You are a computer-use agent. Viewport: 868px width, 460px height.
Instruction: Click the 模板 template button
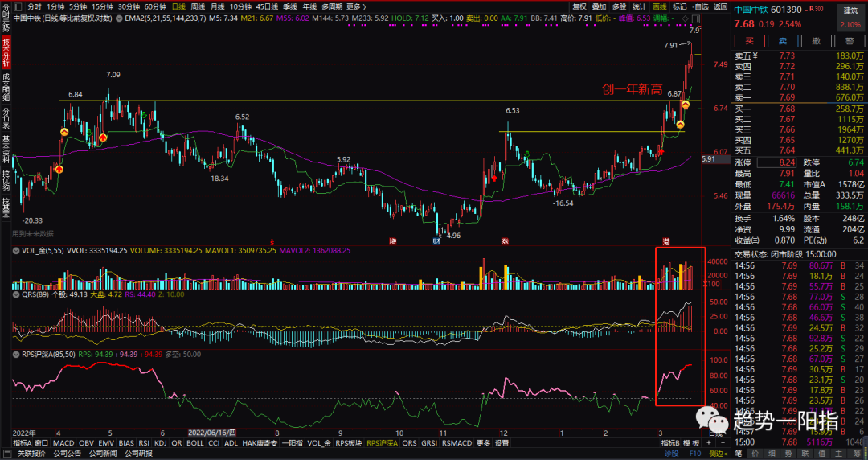[691, 443]
